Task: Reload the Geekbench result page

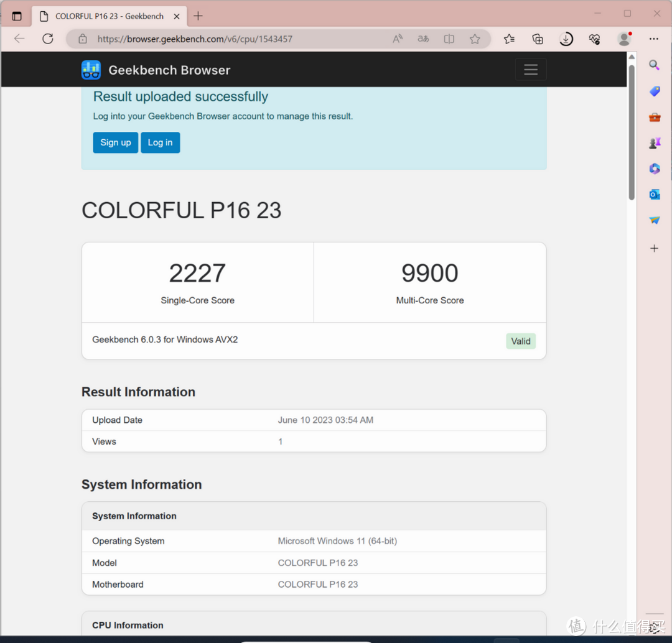Action: [48, 39]
